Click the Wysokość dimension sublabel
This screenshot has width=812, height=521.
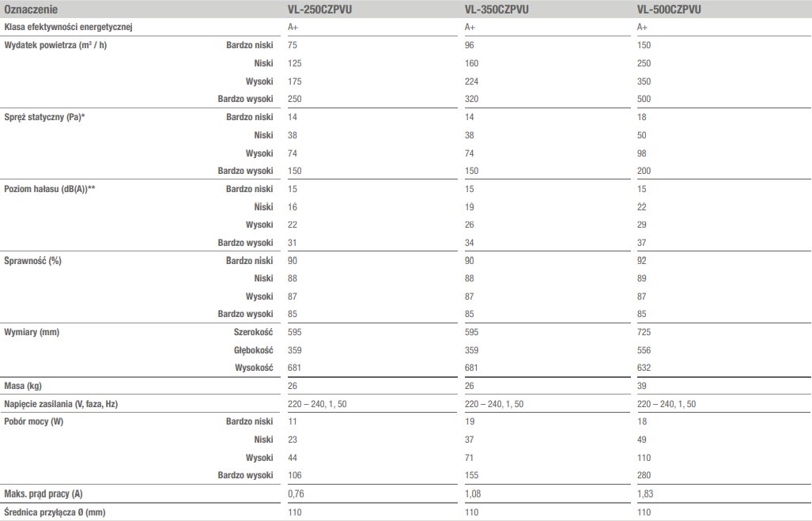click(x=254, y=368)
